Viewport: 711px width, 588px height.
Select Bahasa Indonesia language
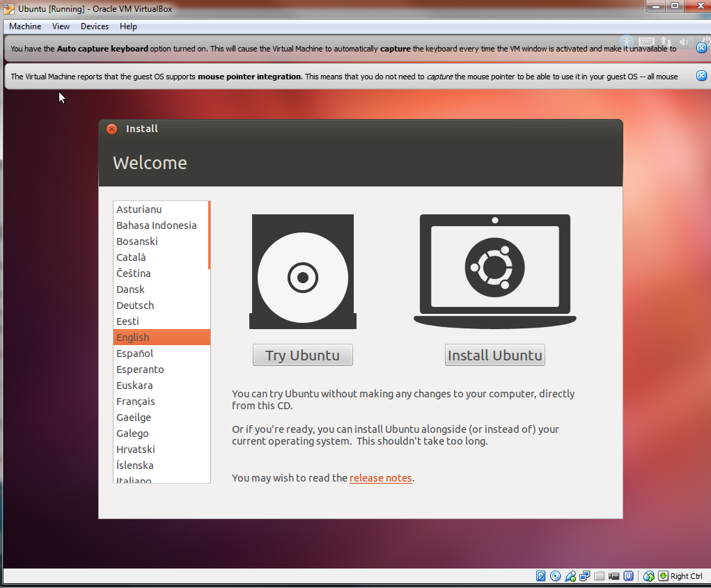pos(161,225)
